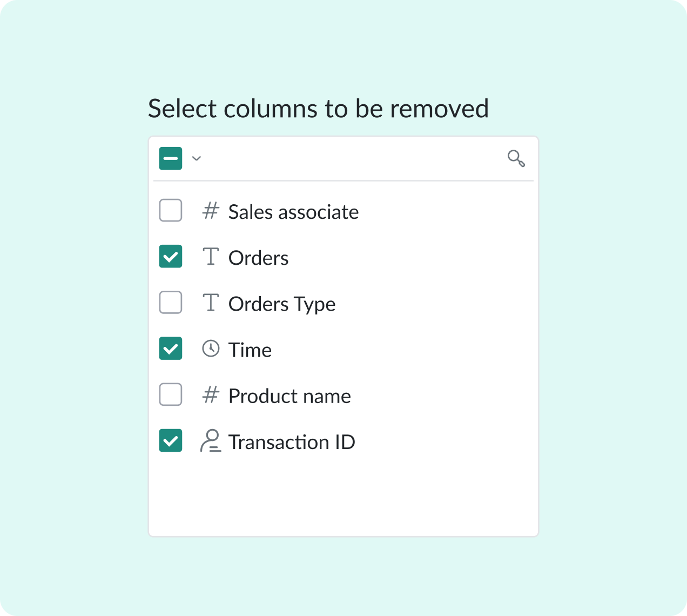
Task: Uncheck the Time column checkbox
Action: pos(171,349)
